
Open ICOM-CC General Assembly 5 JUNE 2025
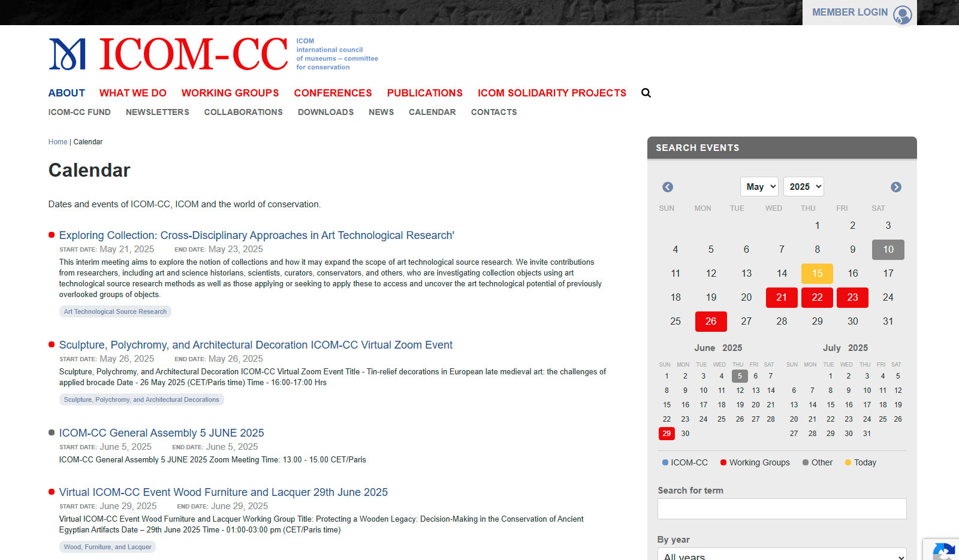coord(161,433)
